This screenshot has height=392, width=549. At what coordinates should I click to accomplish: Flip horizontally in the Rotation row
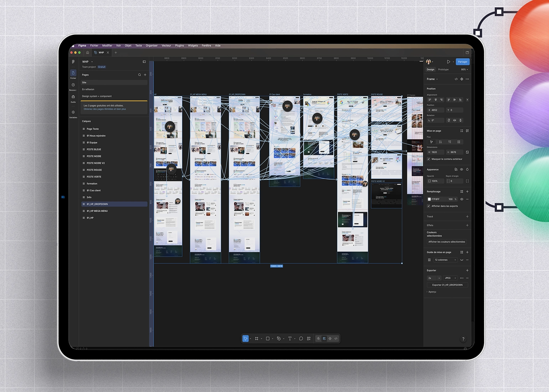455,120
